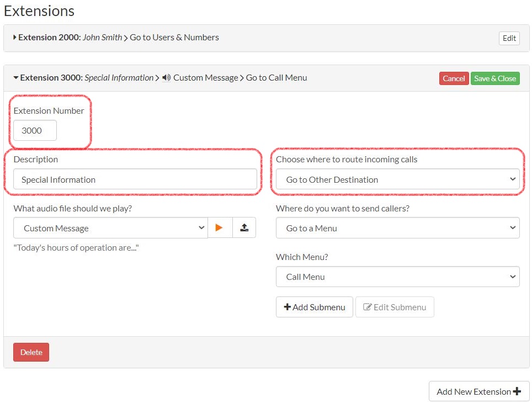Click the Description text field

(135, 179)
